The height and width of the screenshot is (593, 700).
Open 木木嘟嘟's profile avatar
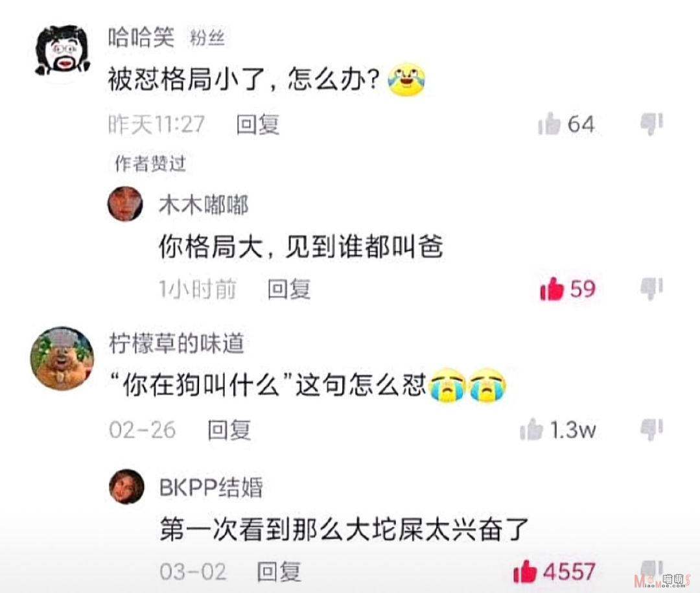pyautogui.click(x=126, y=204)
